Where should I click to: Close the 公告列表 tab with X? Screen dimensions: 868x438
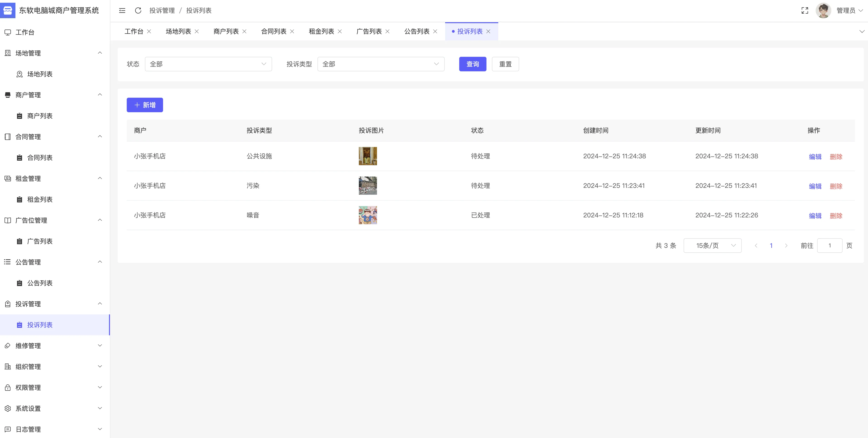(x=435, y=31)
